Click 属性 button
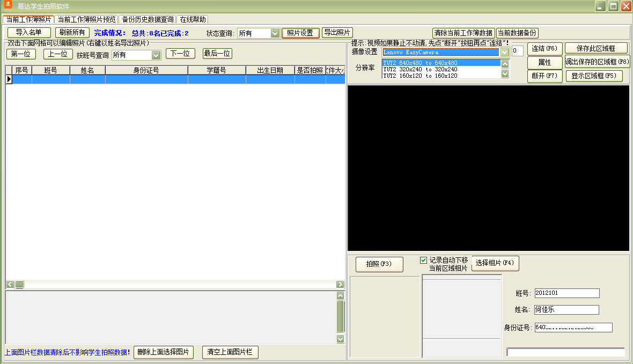Screen dimensions: 633x364 tap(544, 63)
